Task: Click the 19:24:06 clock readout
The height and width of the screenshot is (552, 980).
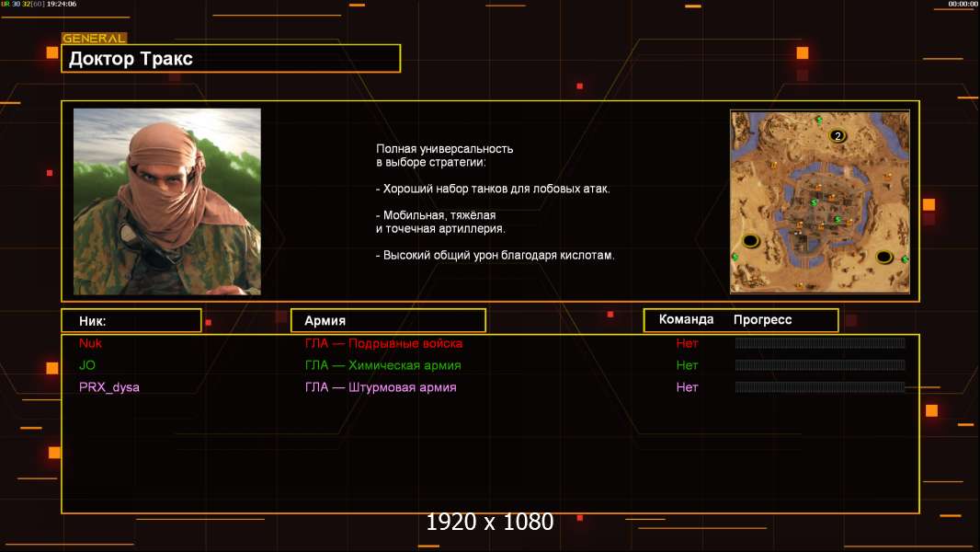Action: click(x=62, y=4)
